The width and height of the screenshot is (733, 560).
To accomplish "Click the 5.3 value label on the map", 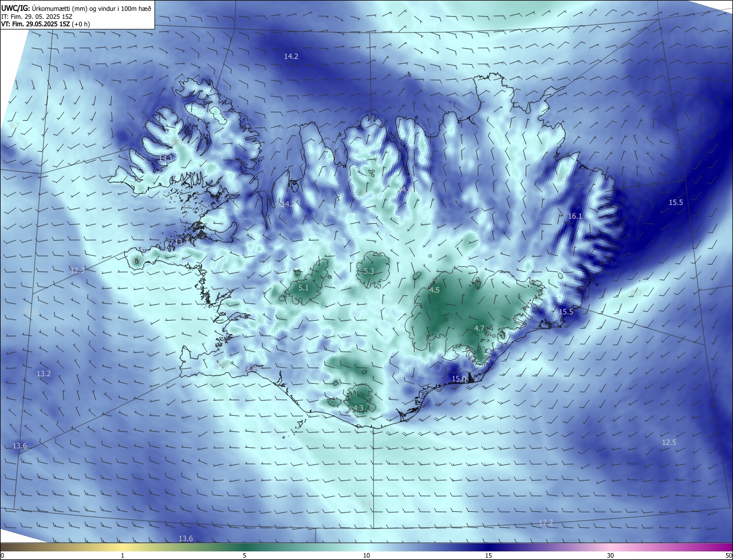I will [369, 271].
